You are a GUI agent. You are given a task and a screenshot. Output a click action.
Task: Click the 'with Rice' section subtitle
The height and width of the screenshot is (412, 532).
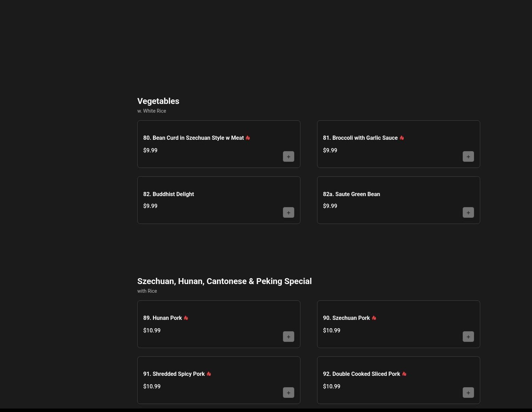pyautogui.click(x=147, y=291)
